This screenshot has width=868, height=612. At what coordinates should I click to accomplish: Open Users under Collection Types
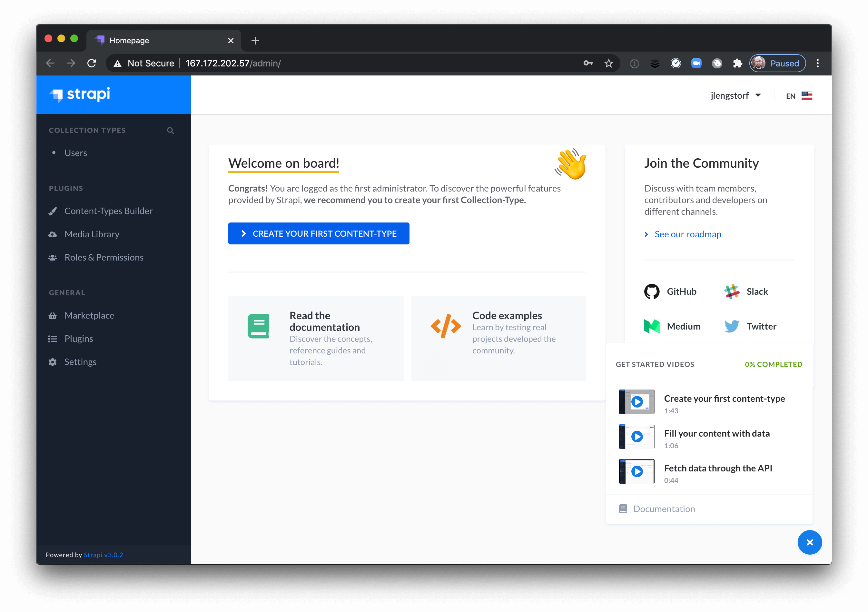[75, 153]
